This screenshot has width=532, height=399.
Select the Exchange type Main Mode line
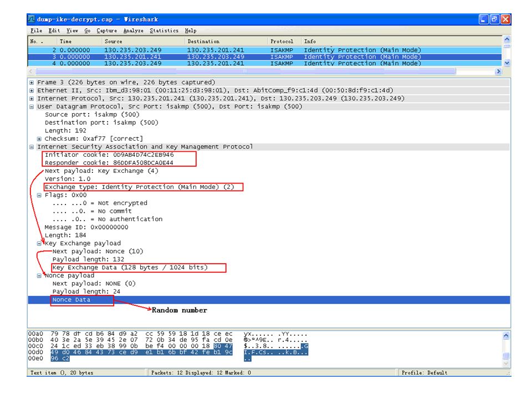click(x=140, y=187)
